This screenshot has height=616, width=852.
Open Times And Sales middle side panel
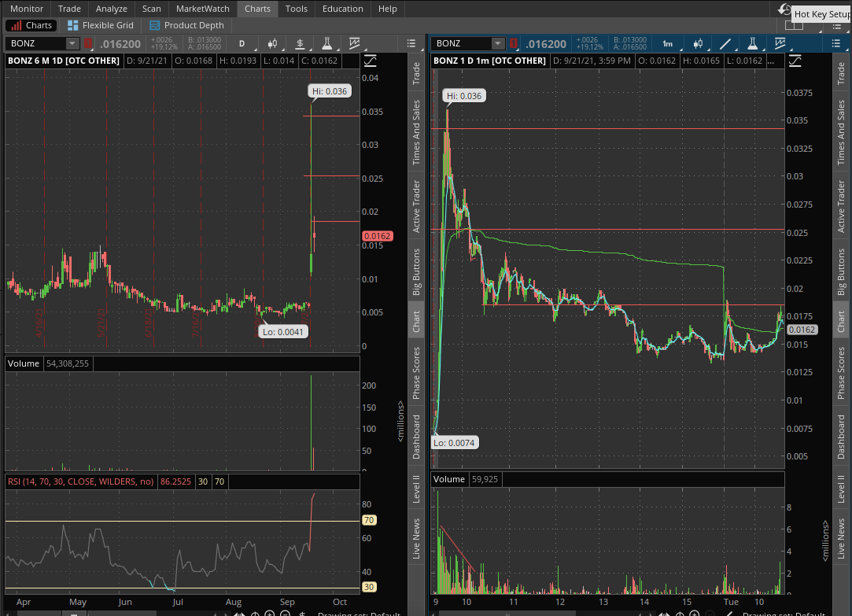(416, 131)
